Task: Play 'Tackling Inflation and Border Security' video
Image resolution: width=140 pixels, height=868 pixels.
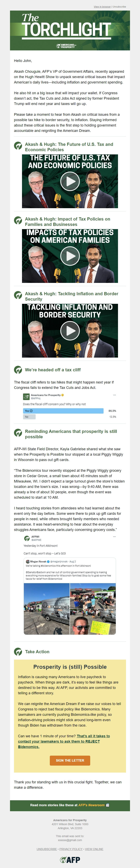Action: click(70, 331)
